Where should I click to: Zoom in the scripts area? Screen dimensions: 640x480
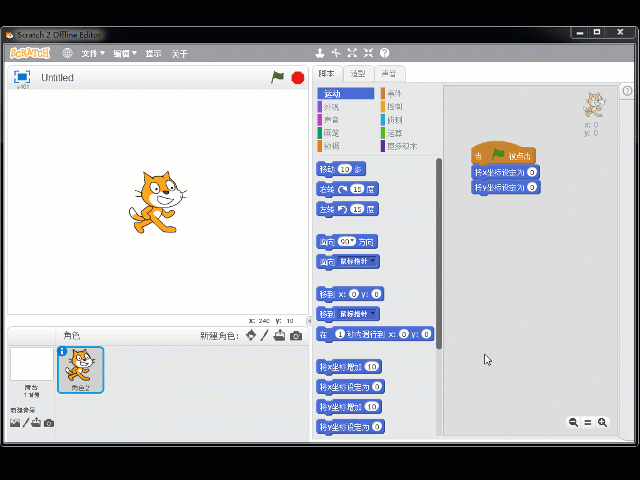pyautogui.click(x=602, y=422)
